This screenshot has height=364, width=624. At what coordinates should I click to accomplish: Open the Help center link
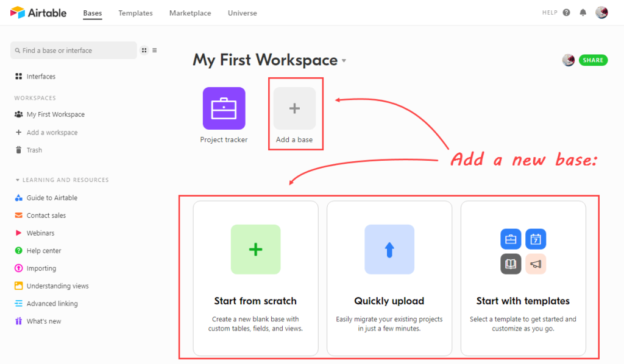pyautogui.click(x=44, y=251)
